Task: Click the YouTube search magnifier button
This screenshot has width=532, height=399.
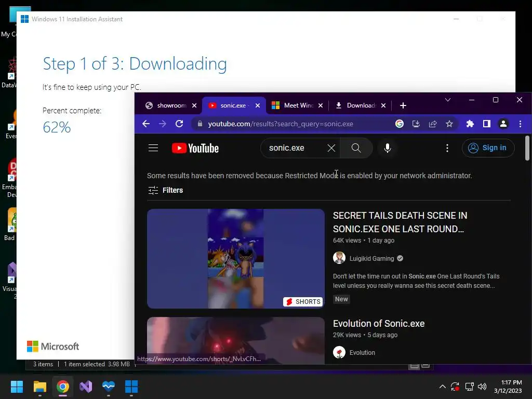Action: (356, 148)
